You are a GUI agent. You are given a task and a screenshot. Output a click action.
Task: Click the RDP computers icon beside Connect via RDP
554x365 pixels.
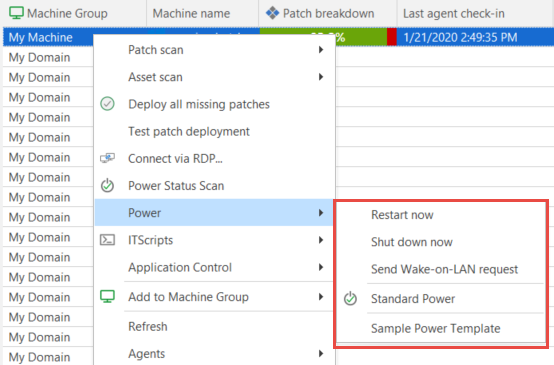coord(107,158)
